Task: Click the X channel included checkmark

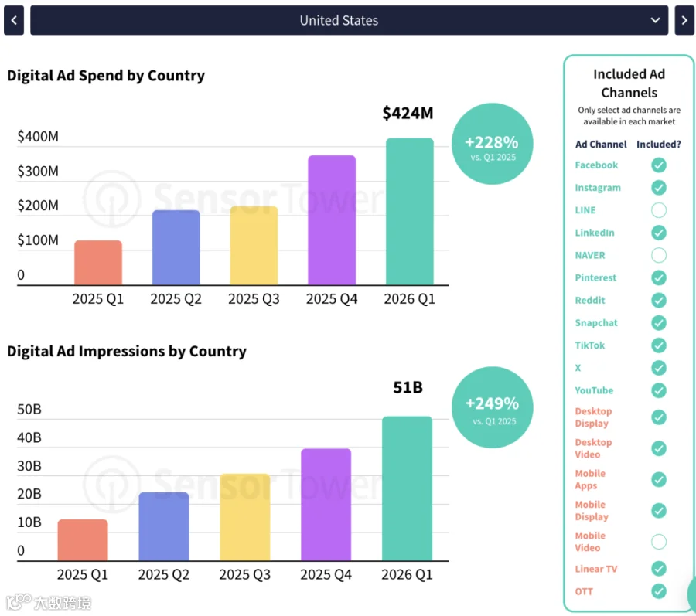Action: 659,368
